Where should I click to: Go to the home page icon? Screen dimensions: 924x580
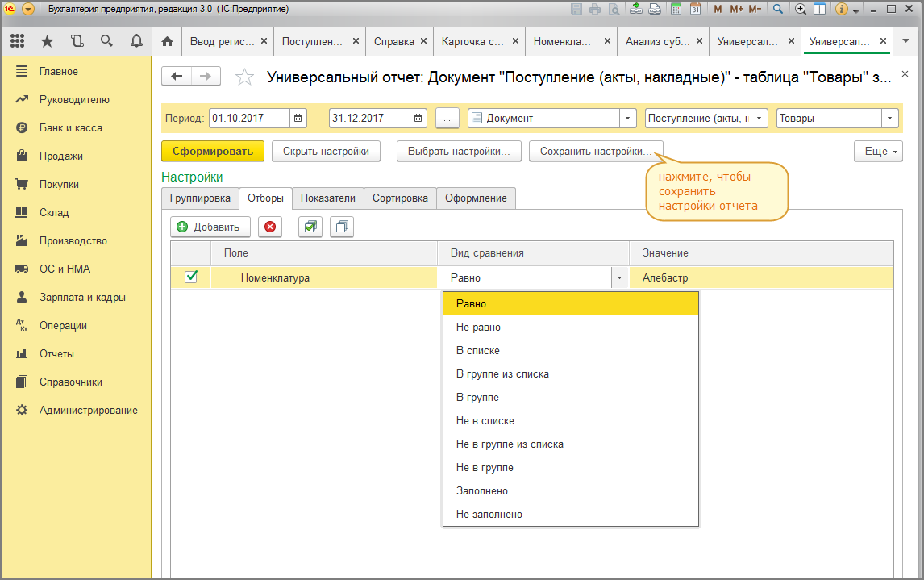[168, 41]
